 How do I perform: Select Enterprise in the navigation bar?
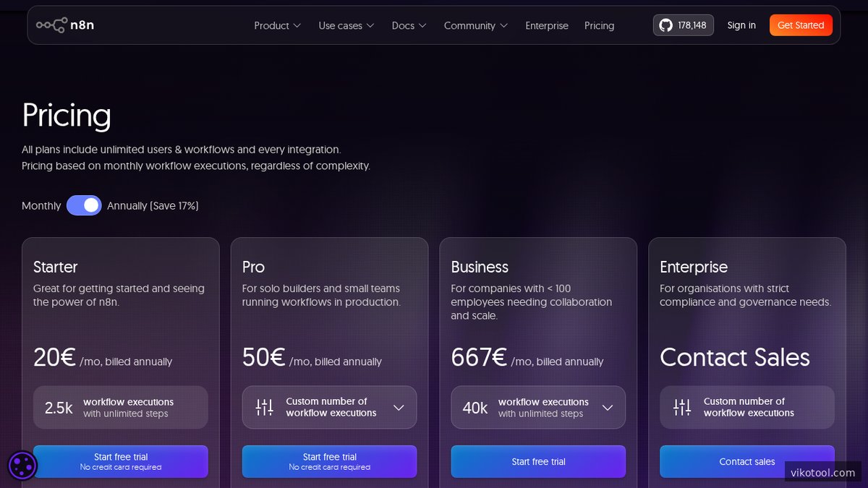(x=547, y=25)
